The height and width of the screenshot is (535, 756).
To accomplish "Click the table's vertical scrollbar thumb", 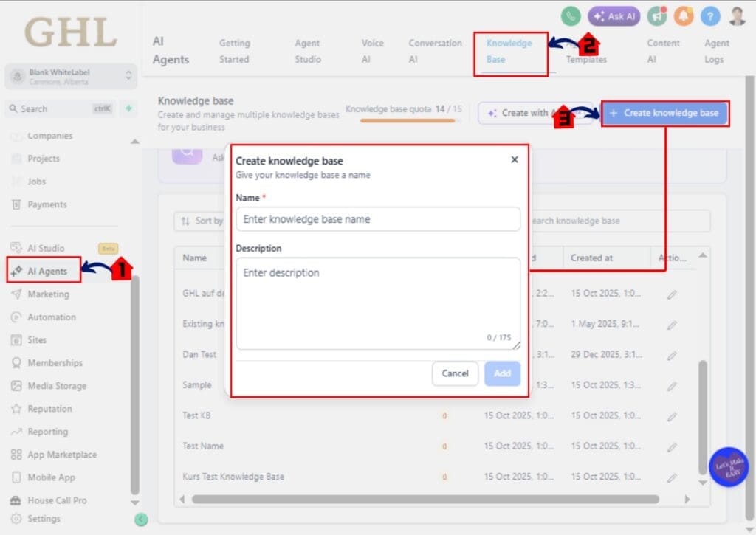I will coord(703,417).
